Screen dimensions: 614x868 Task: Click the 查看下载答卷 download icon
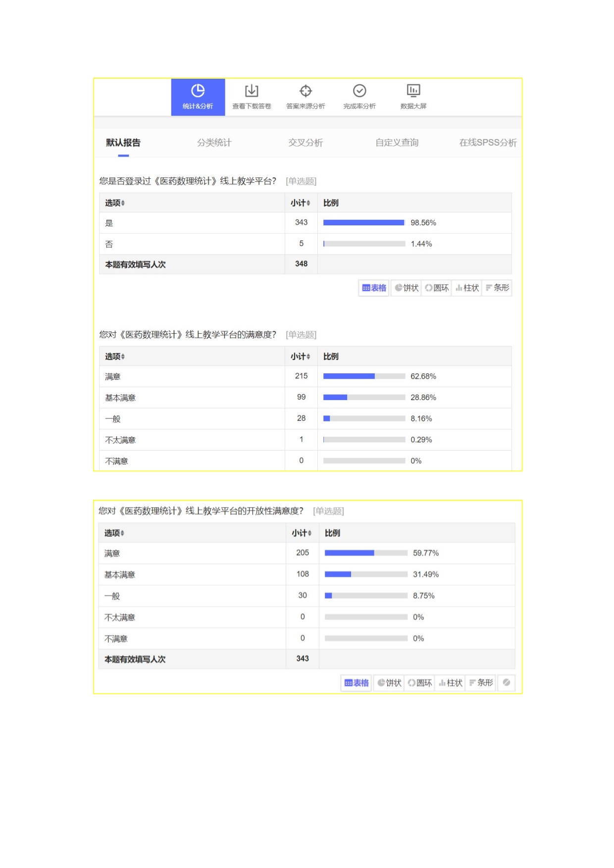coord(252,91)
